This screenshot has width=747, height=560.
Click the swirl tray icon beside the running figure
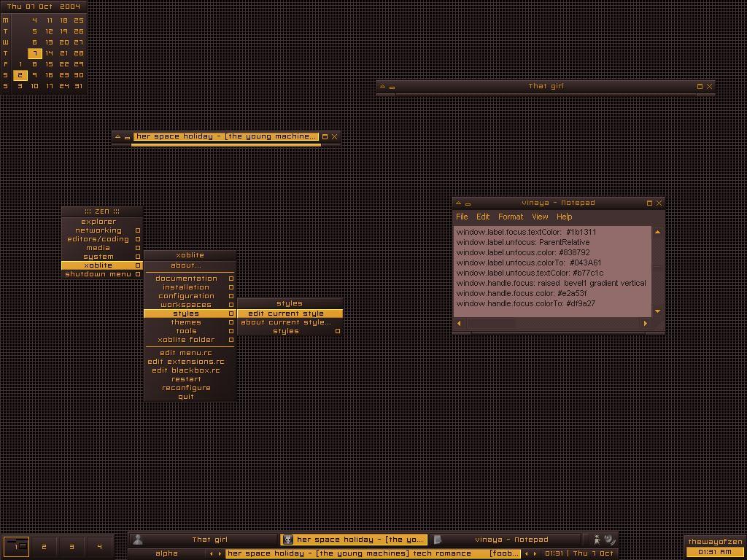click(610, 540)
